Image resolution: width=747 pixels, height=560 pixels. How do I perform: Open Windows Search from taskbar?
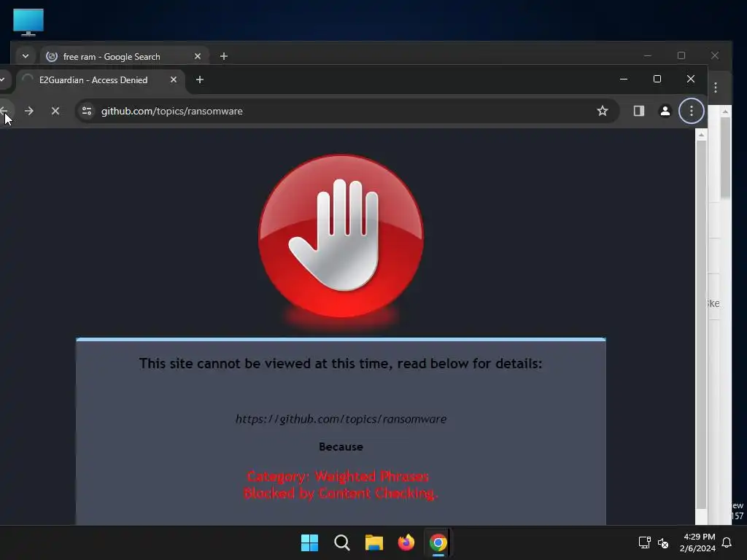point(341,542)
